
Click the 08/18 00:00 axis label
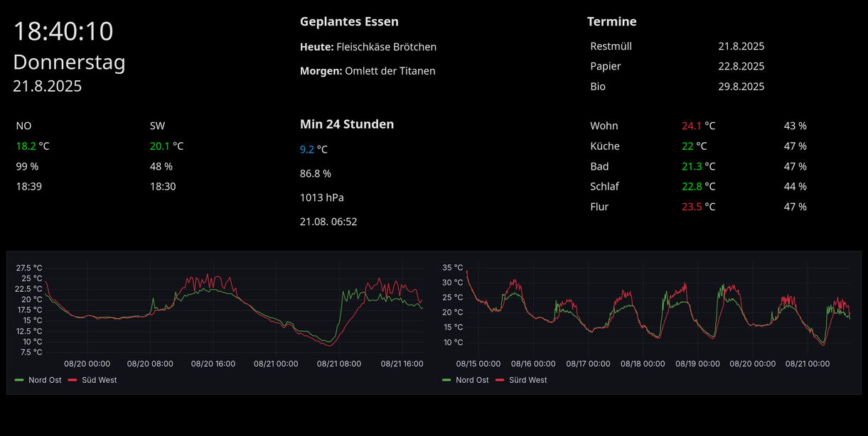[x=643, y=364]
